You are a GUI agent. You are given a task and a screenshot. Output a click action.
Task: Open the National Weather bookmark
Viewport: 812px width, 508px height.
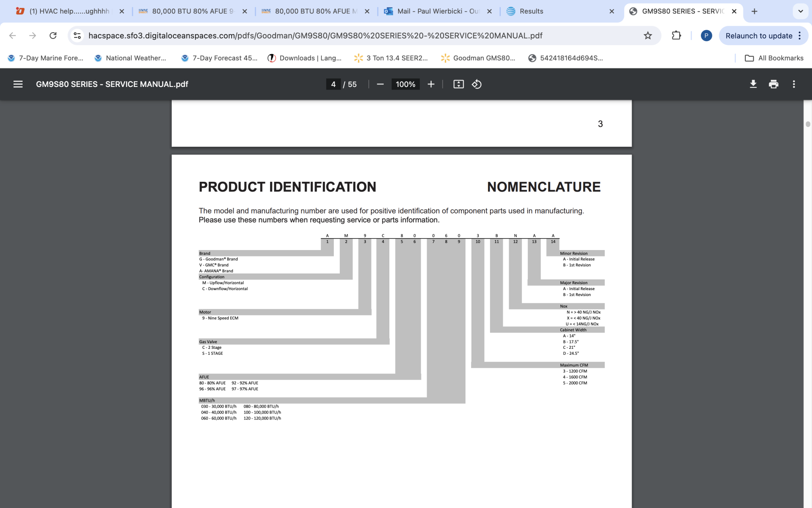tap(130, 58)
